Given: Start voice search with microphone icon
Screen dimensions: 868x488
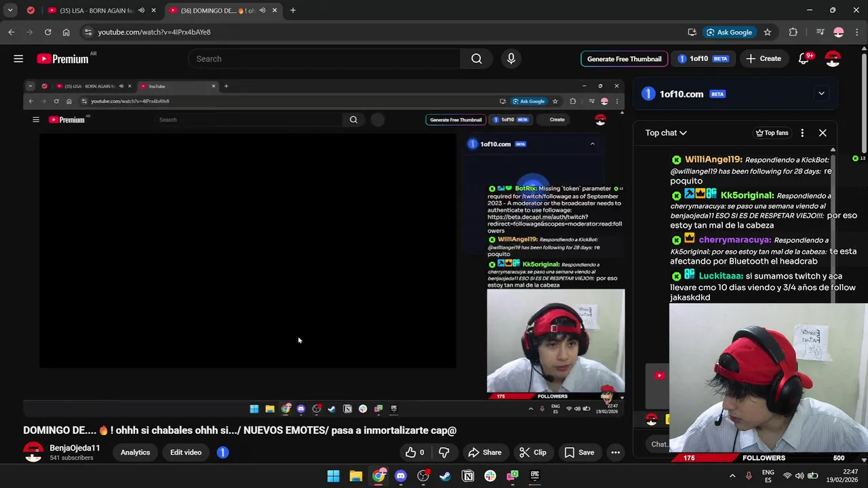Looking at the screenshot, I should (x=511, y=59).
